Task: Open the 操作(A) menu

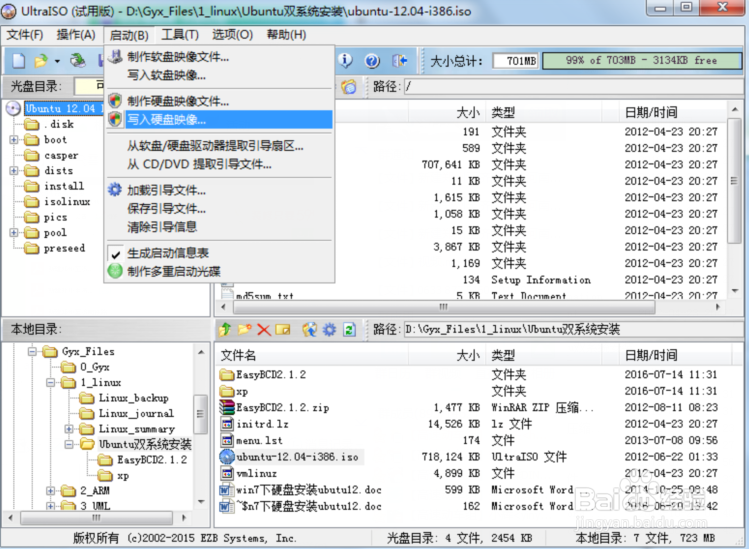Action: pyautogui.click(x=76, y=35)
